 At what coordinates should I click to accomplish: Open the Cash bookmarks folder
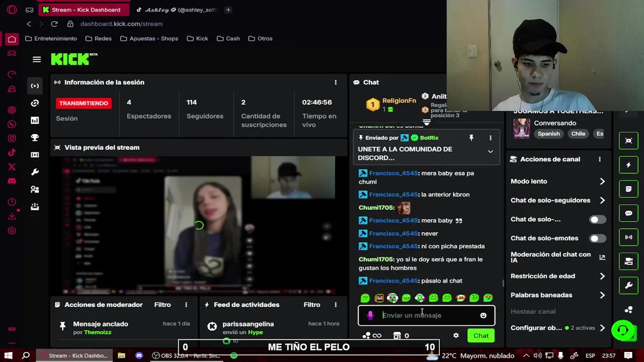[228, 38]
